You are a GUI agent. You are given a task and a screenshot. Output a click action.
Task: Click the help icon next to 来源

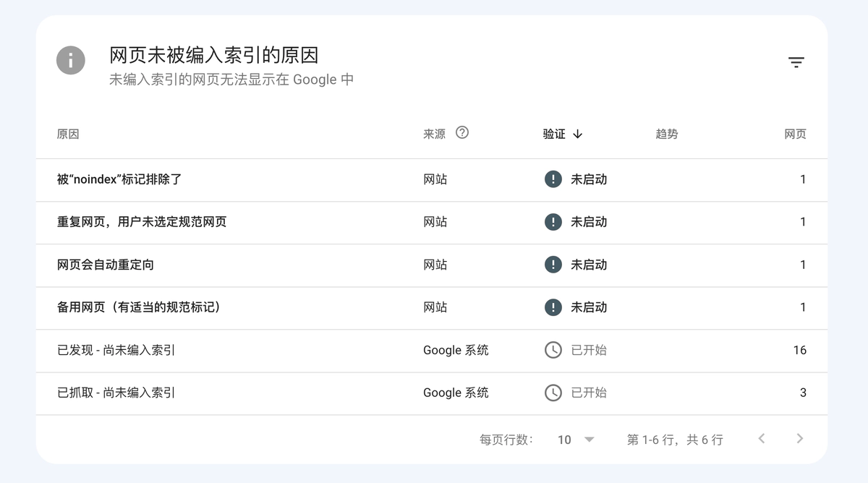[462, 133]
